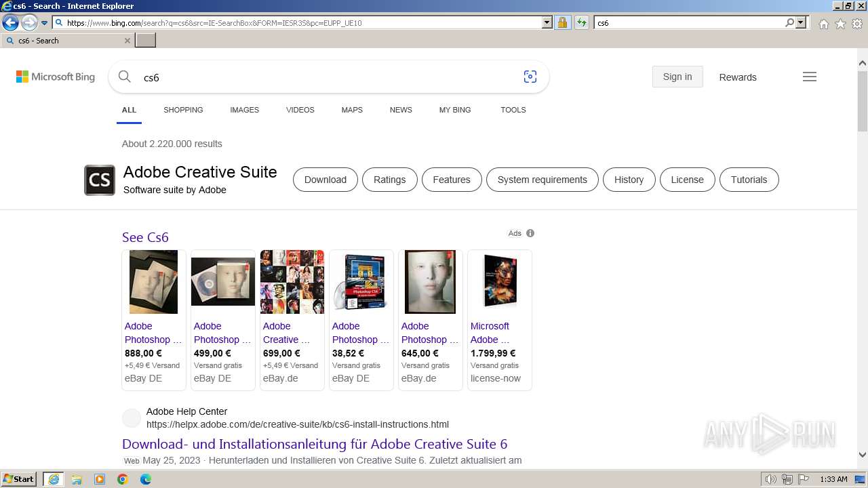Open the 'See Cs6' heading link
The width and height of the screenshot is (868, 488).
coord(145,237)
